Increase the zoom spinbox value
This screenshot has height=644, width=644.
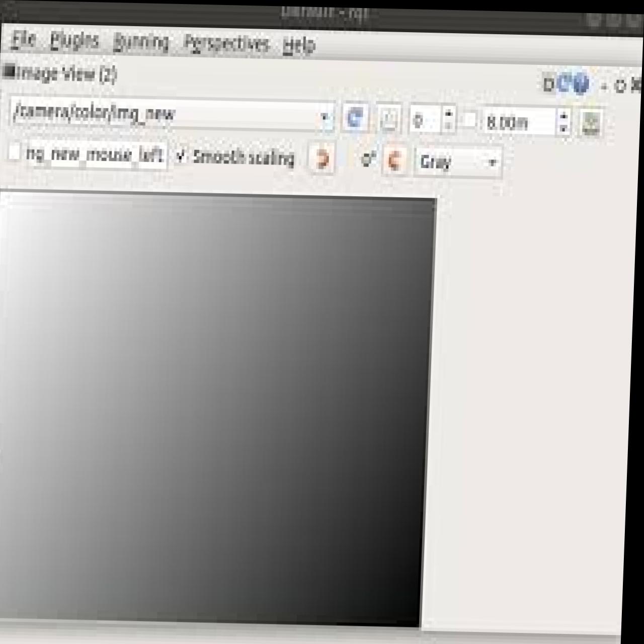449,114
